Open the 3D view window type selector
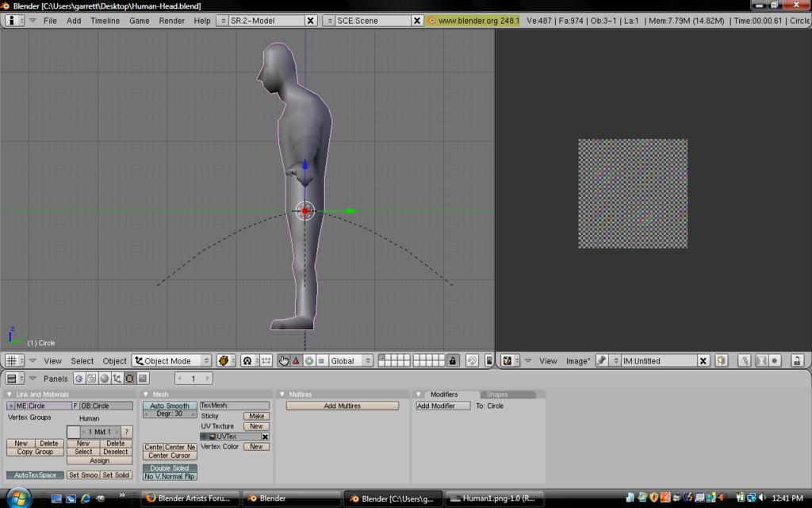This screenshot has width=812, height=508. coord(14,361)
